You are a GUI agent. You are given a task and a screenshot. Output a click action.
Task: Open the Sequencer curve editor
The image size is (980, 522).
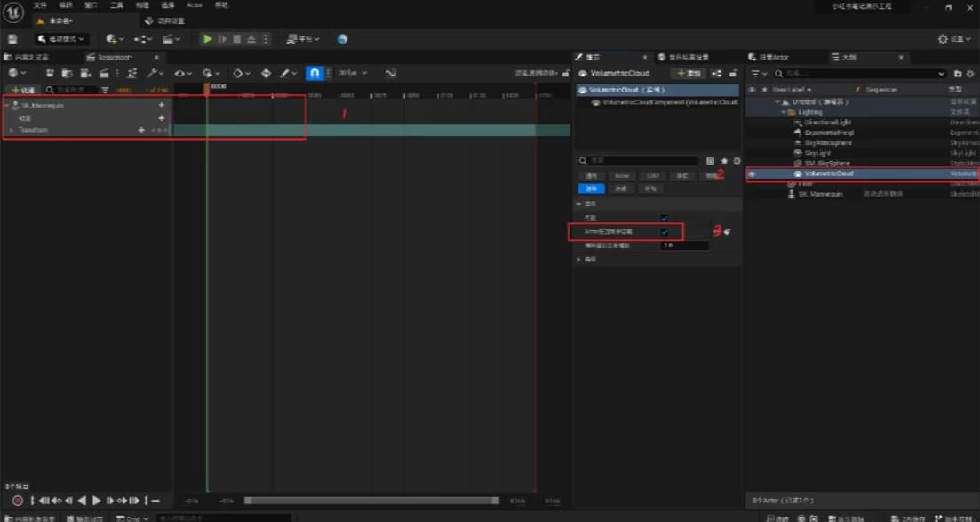point(391,73)
